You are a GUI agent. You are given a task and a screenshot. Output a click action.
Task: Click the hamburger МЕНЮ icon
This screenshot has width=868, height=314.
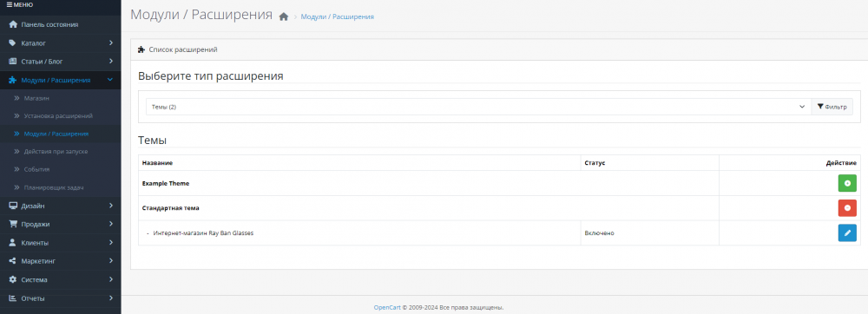click(x=10, y=4)
